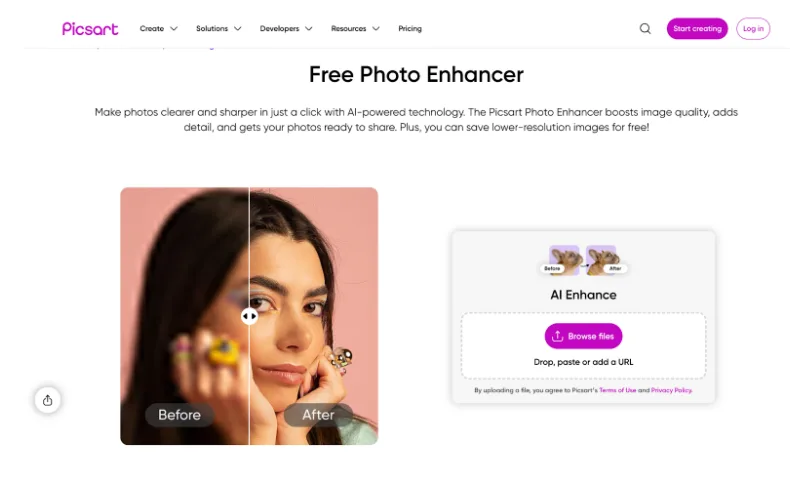The height and width of the screenshot is (482, 790).
Task: Expand the Developers dropdown chevron
Action: point(309,29)
